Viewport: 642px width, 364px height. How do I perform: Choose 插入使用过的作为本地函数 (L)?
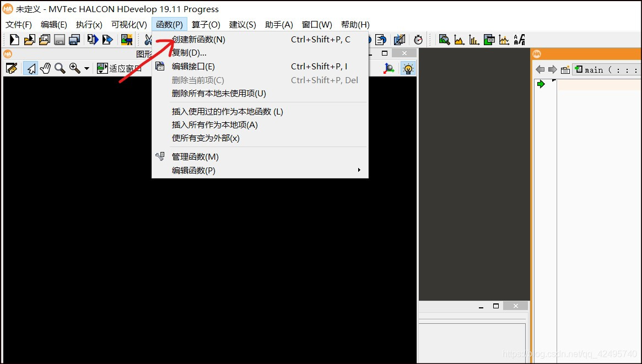(x=260, y=111)
